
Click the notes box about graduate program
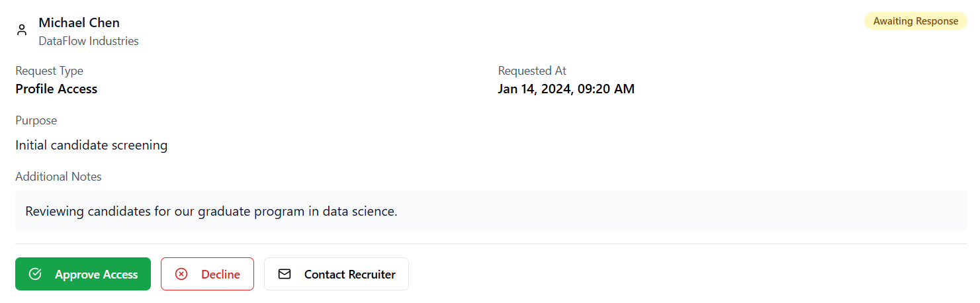coord(491,212)
